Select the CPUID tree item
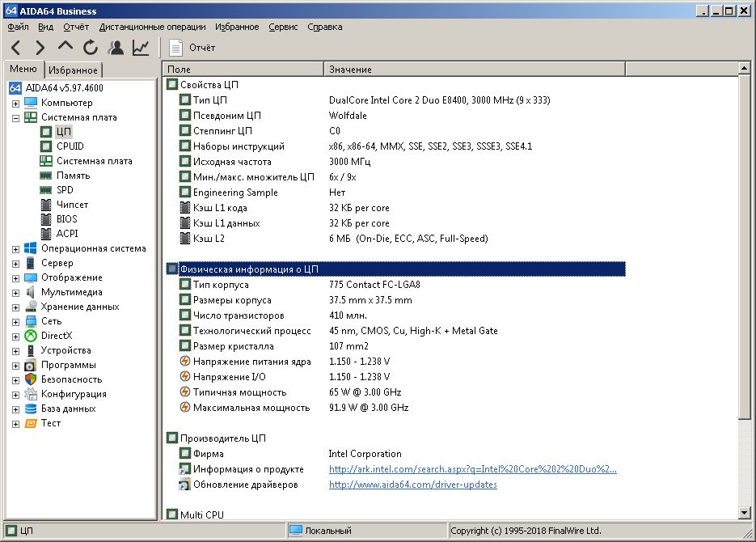 click(x=70, y=146)
